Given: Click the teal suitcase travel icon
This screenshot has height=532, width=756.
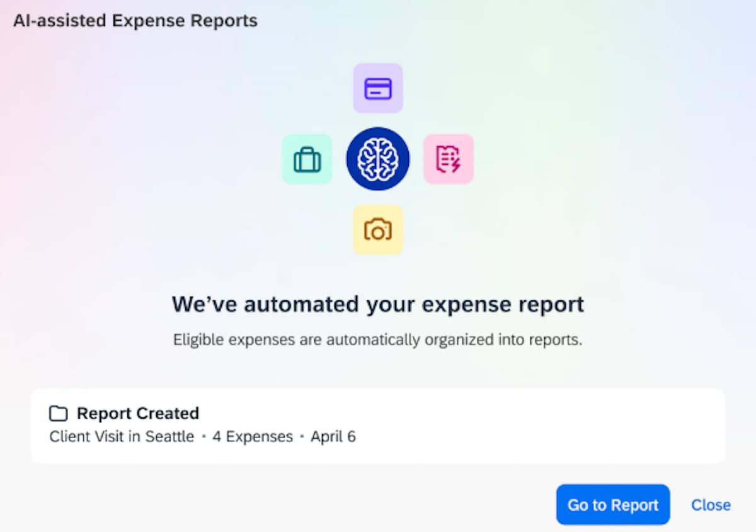Looking at the screenshot, I should [x=307, y=159].
